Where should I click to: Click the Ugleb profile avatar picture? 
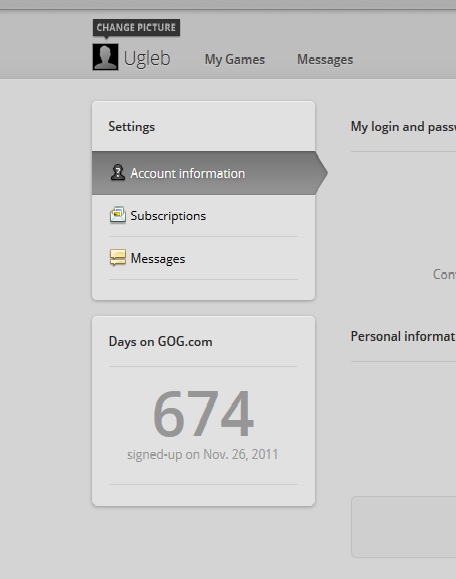click(105, 57)
